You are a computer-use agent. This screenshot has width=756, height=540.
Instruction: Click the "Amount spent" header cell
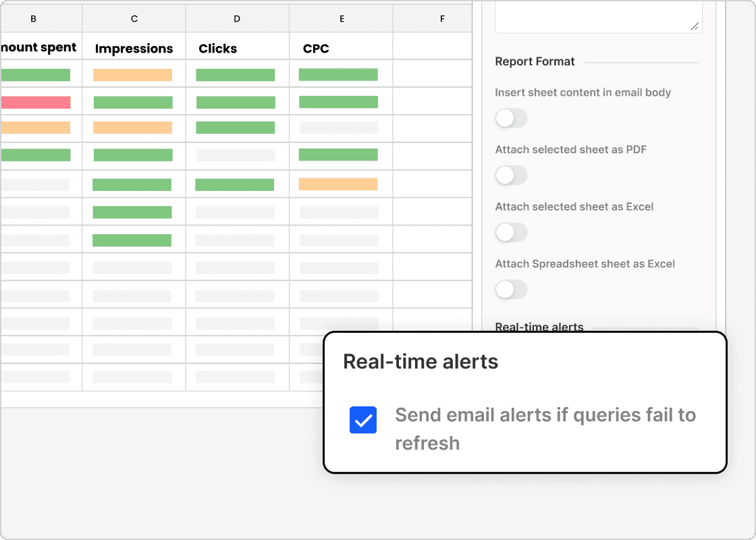coord(37,47)
